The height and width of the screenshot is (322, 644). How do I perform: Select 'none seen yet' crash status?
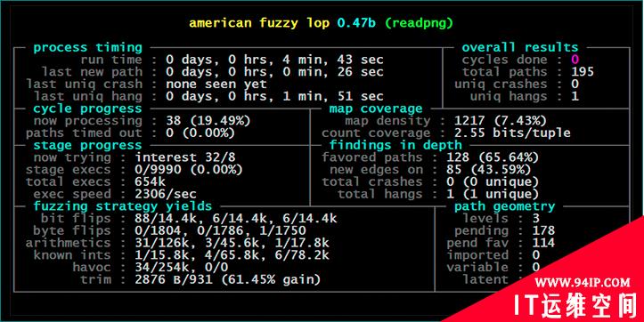click(216, 85)
